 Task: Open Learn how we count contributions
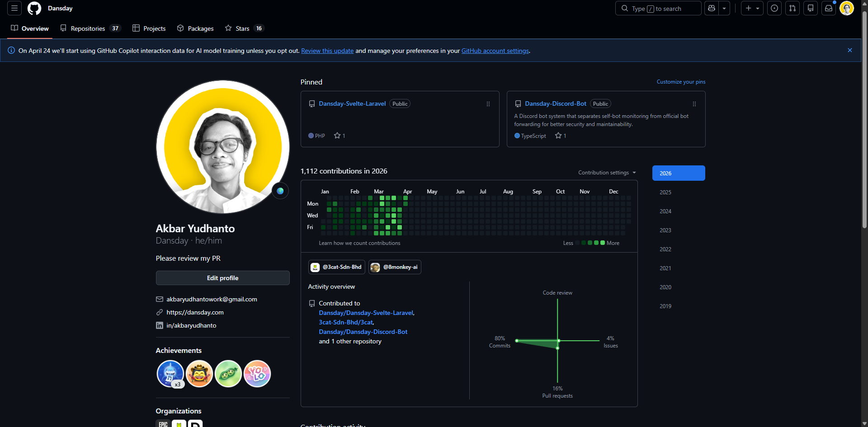coord(359,243)
